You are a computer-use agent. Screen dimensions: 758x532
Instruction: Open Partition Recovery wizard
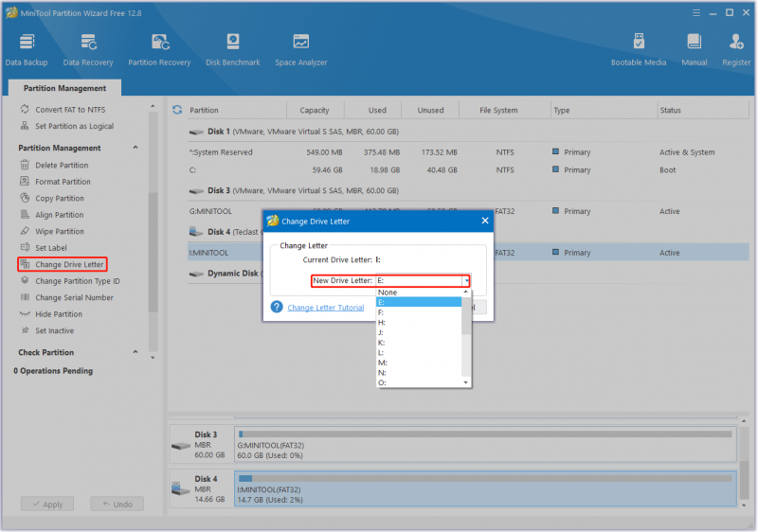[159, 49]
